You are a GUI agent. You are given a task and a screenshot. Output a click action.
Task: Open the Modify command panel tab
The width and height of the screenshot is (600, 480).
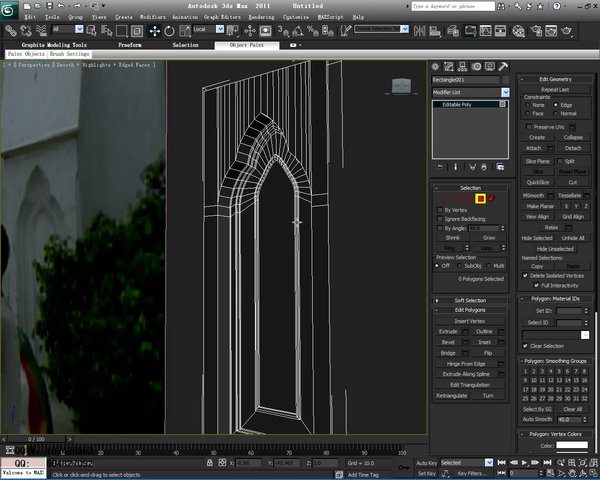click(x=449, y=67)
